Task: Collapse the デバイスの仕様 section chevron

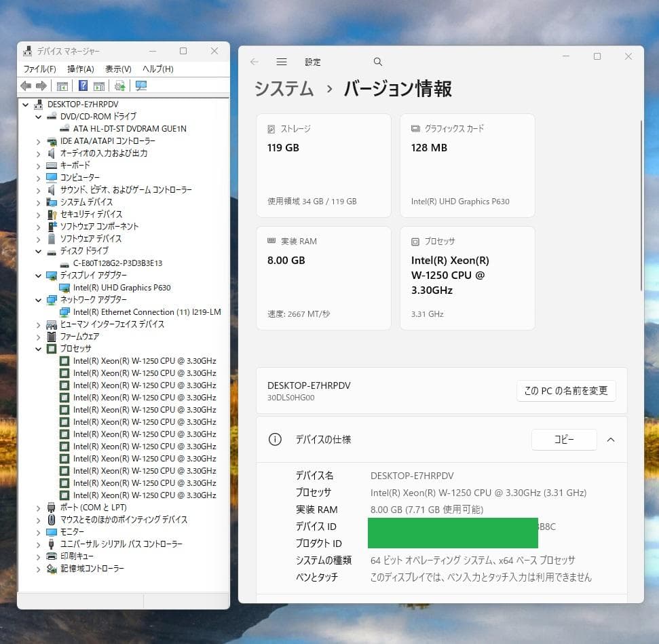Action: pyautogui.click(x=610, y=440)
